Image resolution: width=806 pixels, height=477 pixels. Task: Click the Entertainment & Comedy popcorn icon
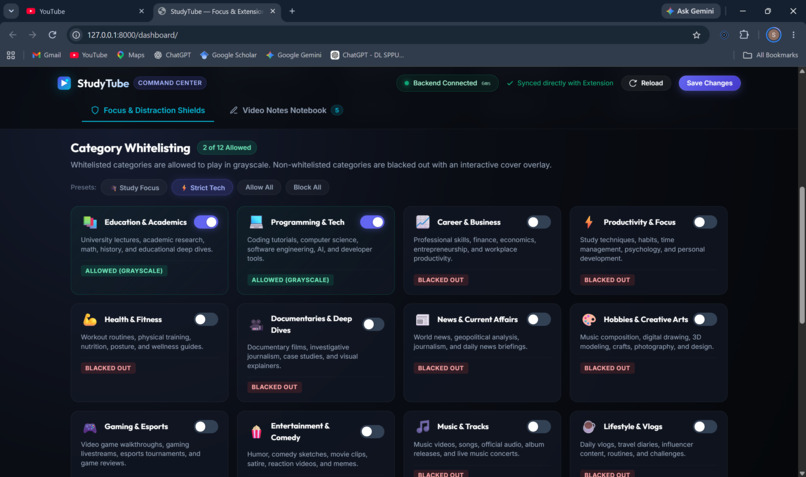(256, 432)
